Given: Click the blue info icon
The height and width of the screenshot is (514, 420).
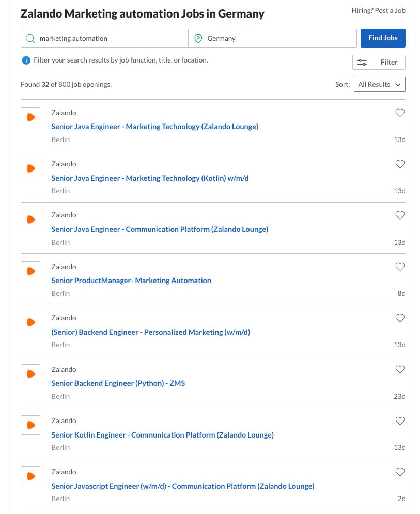Looking at the screenshot, I should click(26, 60).
